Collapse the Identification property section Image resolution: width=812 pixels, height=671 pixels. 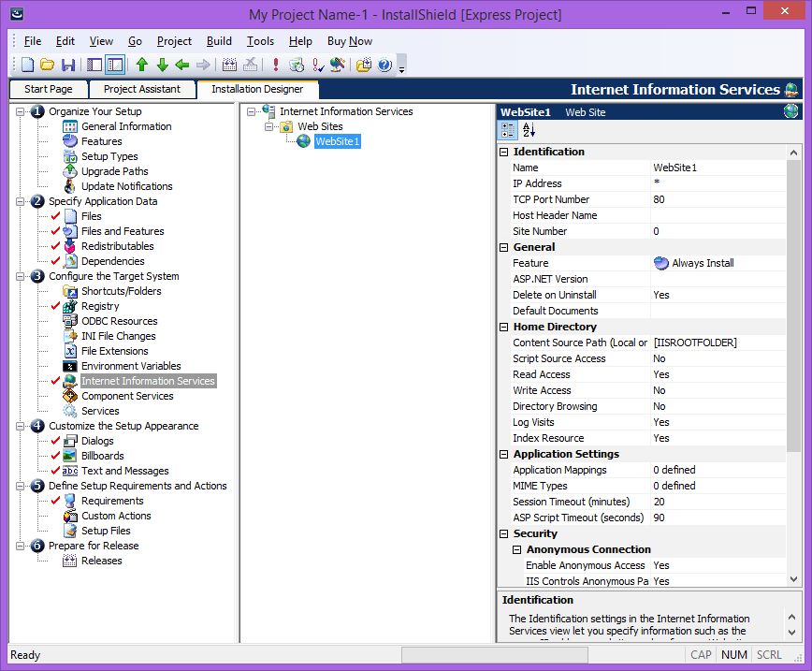point(504,152)
